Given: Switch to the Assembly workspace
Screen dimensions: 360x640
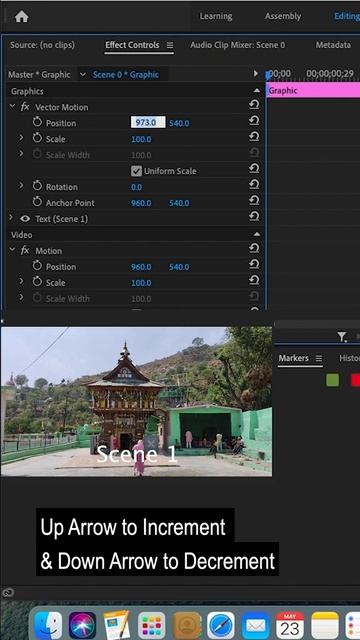Looking at the screenshot, I should pyautogui.click(x=283, y=16).
